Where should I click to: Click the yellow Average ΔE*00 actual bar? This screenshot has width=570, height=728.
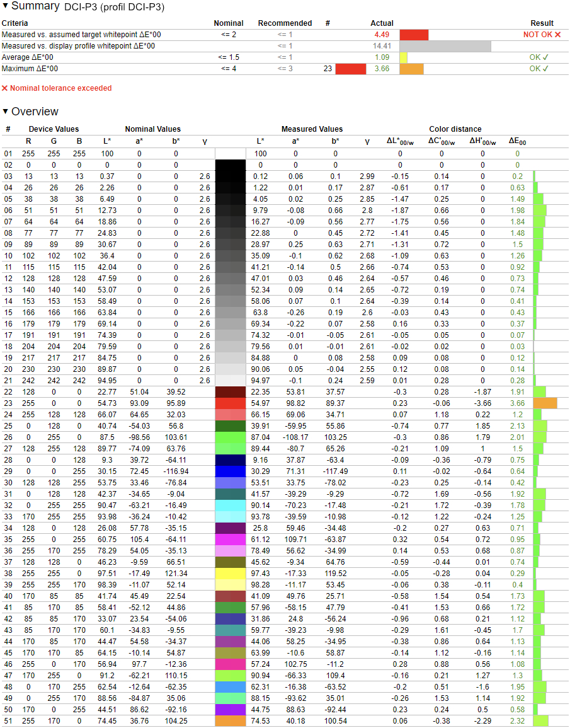click(x=404, y=57)
